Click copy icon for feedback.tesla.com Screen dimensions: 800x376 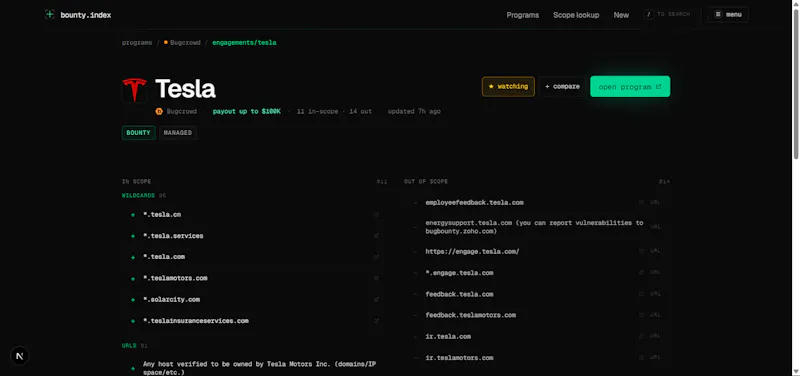coord(641,294)
